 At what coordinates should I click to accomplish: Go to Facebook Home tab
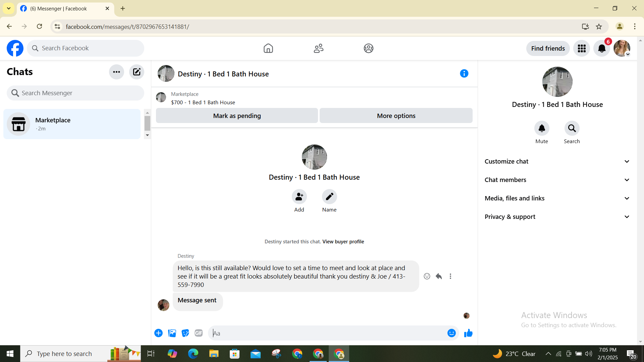pos(268,48)
